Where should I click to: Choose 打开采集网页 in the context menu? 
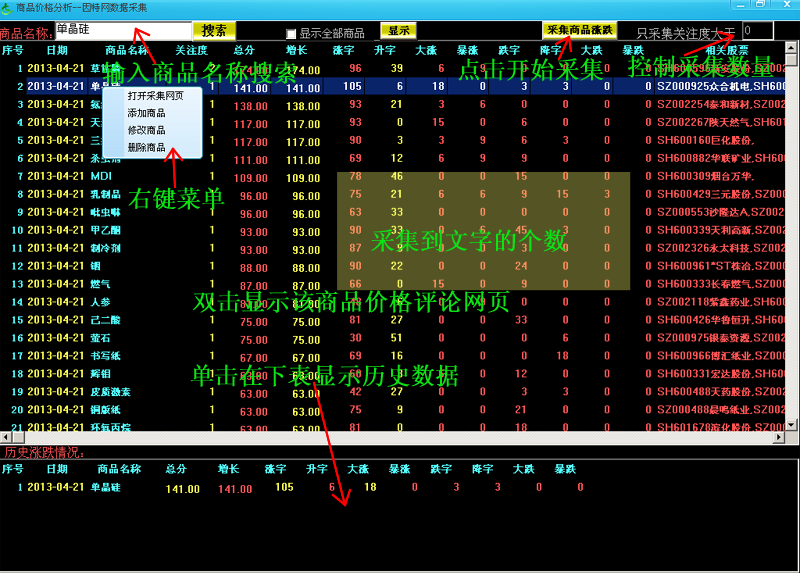point(156,96)
